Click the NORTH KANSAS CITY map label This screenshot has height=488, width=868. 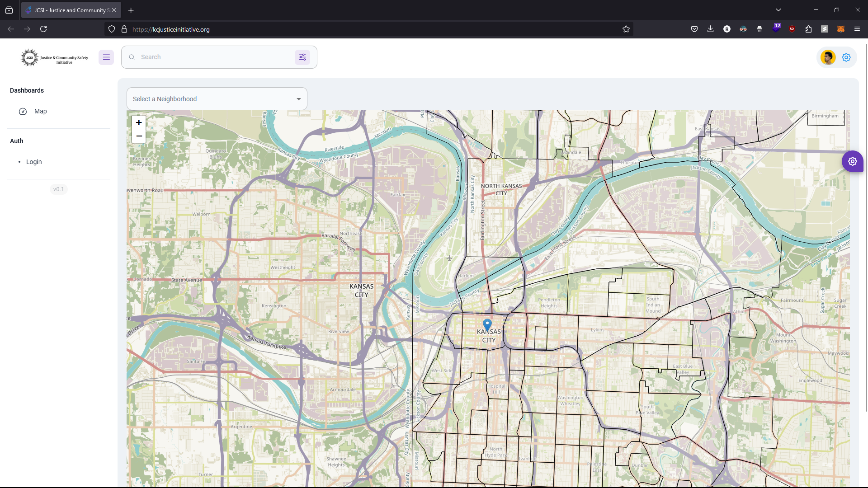click(x=501, y=189)
